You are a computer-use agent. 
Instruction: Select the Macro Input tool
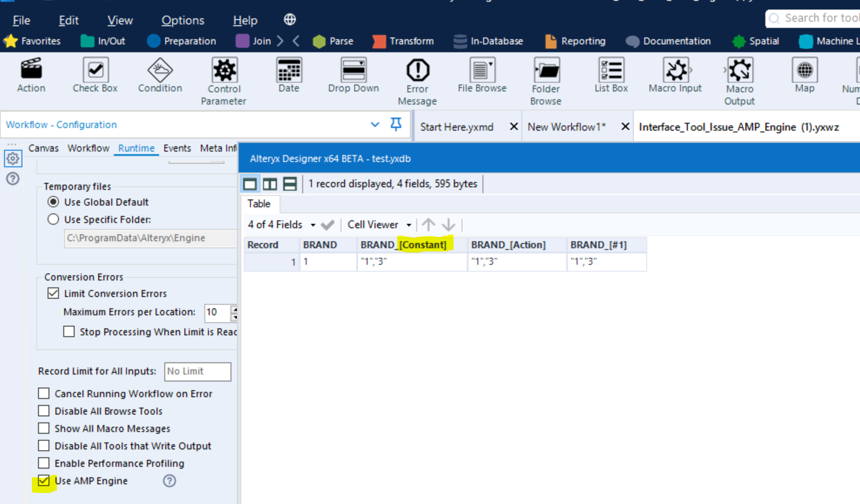[x=675, y=75]
